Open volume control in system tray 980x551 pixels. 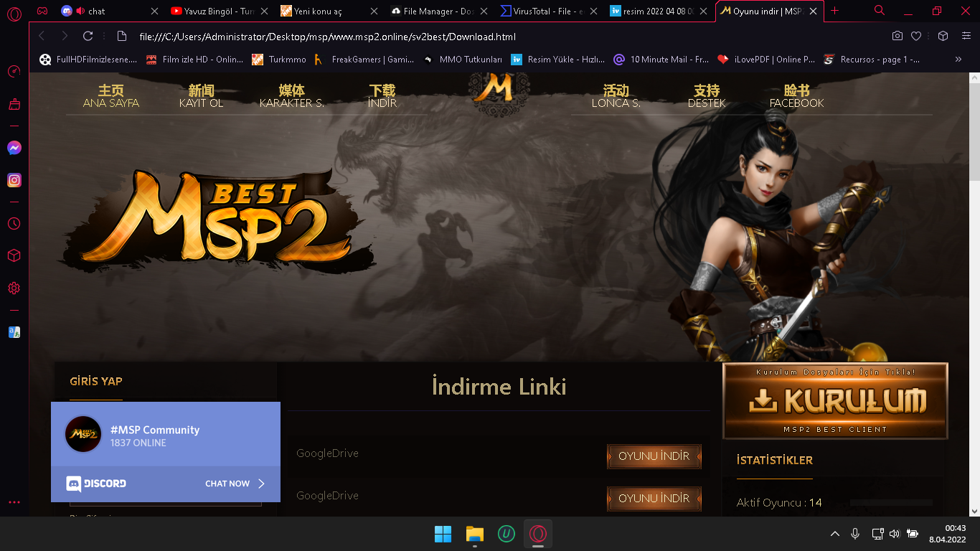pyautogui.click(x=894, y=534)
